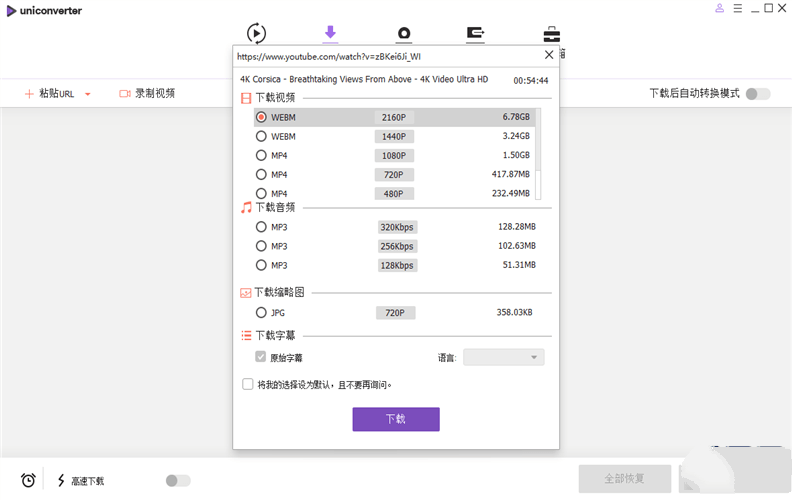Choose MP3 320Kbps audio download

pyautogui.click(x=261, y=227)
